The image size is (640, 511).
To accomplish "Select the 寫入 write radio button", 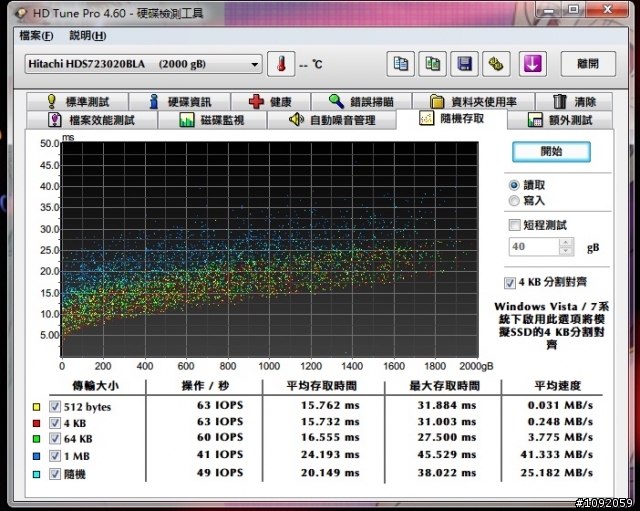I will click(514, 201).
